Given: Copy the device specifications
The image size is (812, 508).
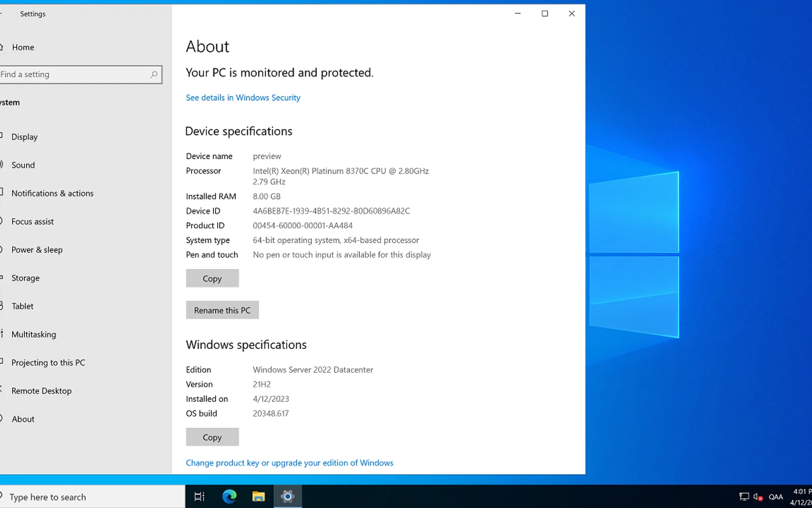Looking at the screenshot, I should tap(212, 278).
